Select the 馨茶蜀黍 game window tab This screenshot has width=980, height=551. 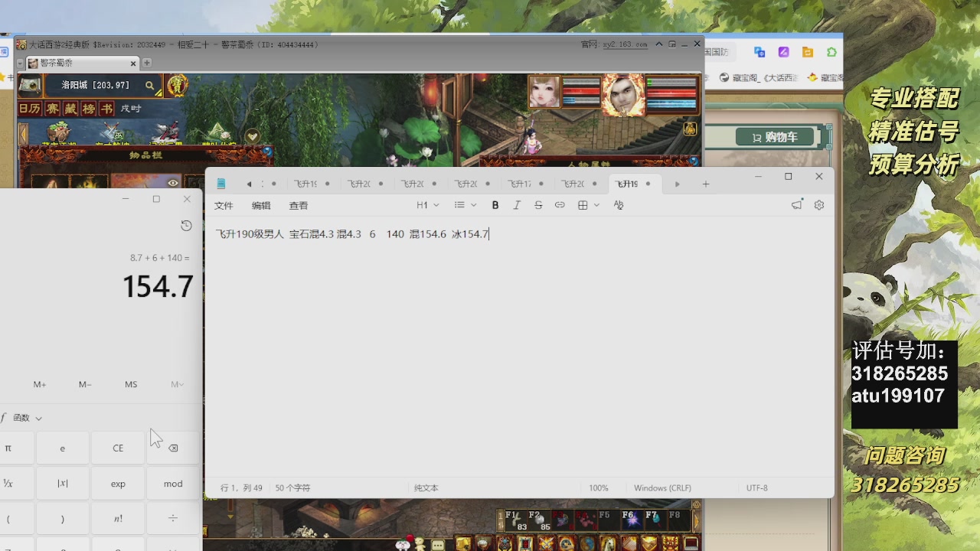point(80,63)
